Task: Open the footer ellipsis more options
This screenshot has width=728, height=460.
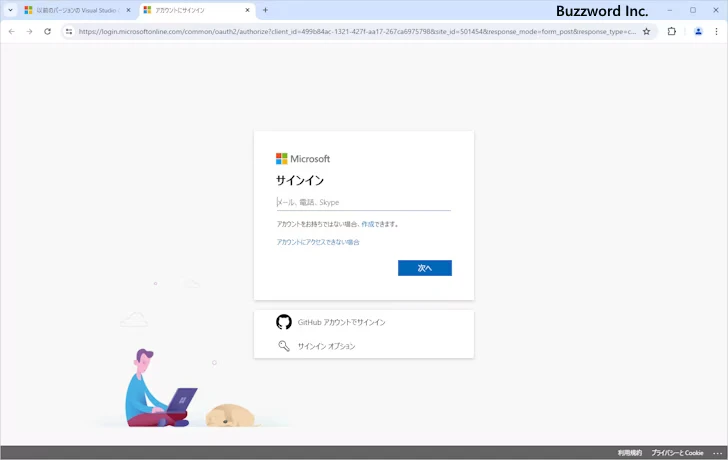Action: (x=717, y=453)
